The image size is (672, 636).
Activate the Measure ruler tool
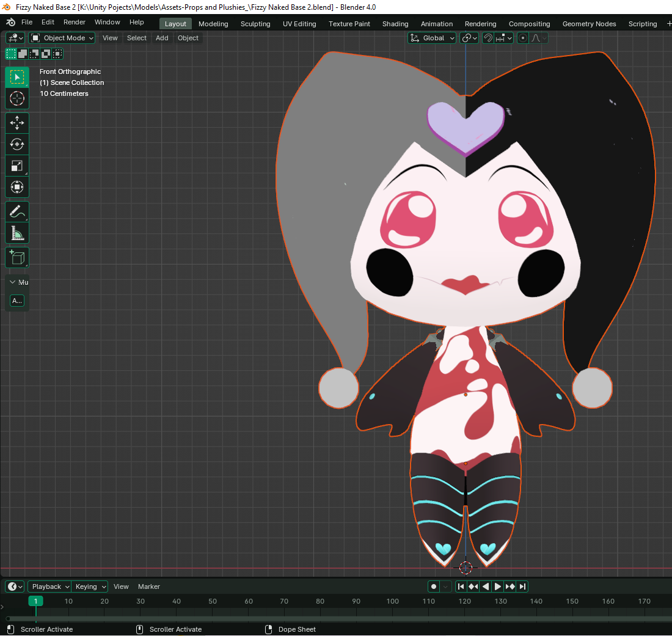pyautogui.click(x=17, y=233)
